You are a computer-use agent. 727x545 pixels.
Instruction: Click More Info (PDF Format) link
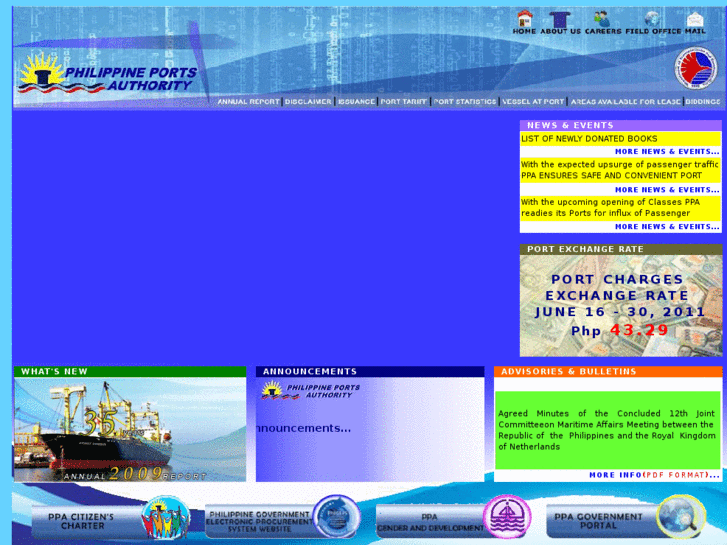coord(654,475)
